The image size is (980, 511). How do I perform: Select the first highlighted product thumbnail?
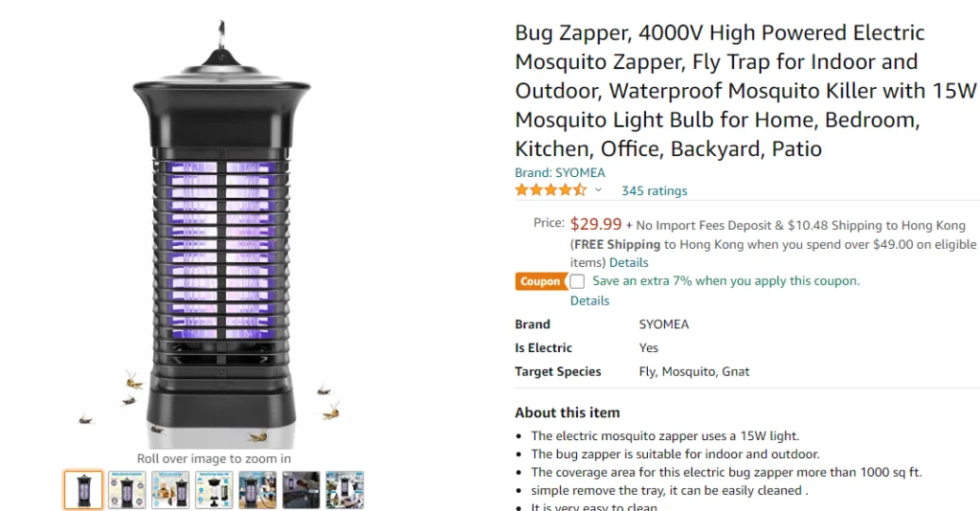tap(83, 490)
